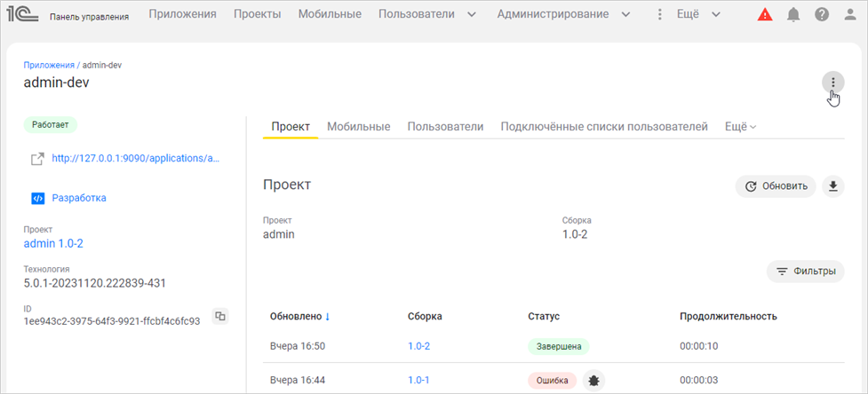Click the bug icon beside Ошибка status

(593, 380)
